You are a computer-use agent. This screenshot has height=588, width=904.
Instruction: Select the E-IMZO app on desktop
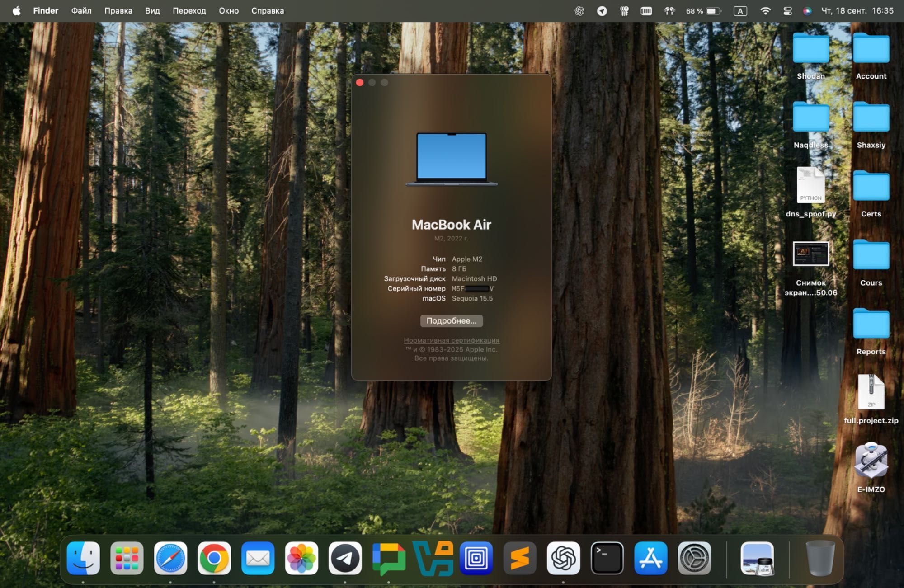pyautogui.click(x=871, y=461)
